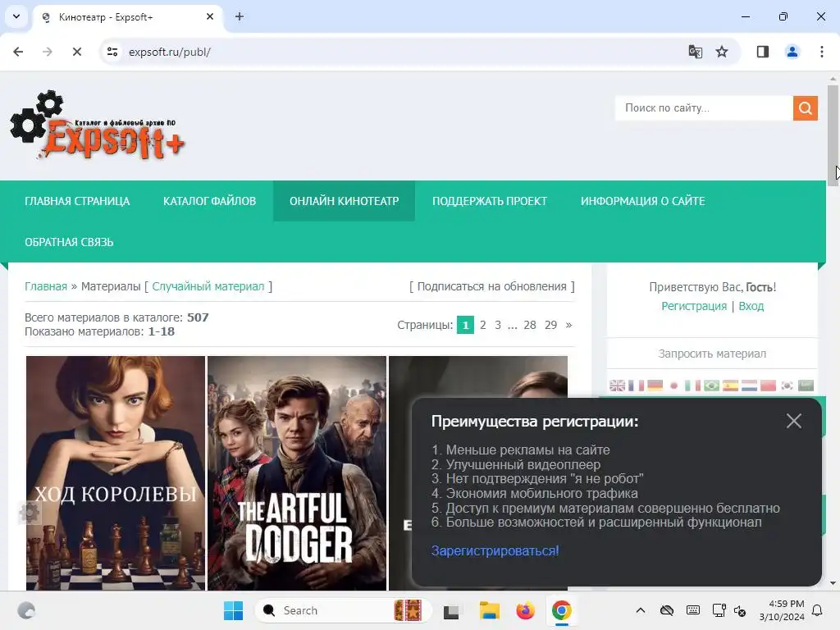
Task: Open File Explorer from taskbar
Action: (x=489, y=610)
